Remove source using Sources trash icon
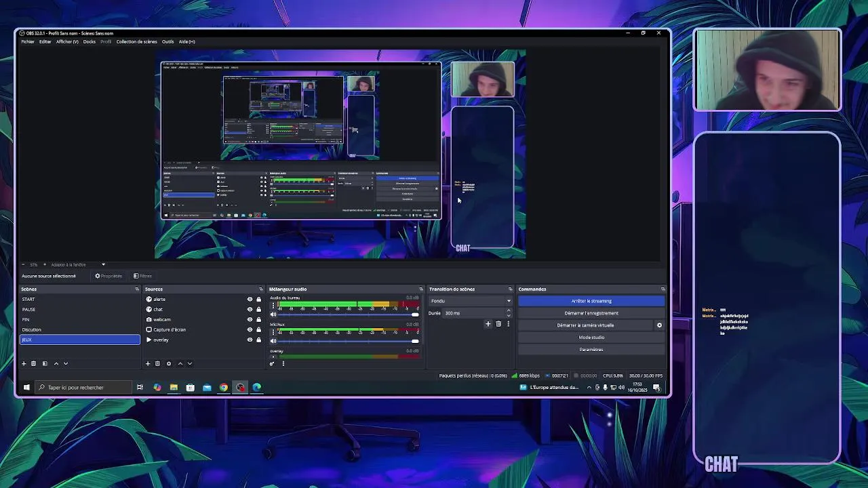Image resolution: width=868 pixels, height=488 pixels. [157, 364]
